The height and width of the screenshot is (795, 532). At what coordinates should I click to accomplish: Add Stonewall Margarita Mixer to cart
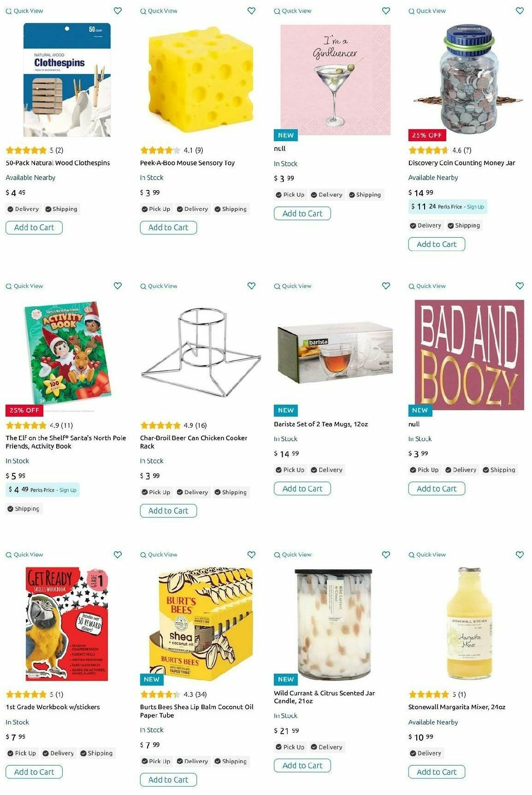[x=437, y=772]
